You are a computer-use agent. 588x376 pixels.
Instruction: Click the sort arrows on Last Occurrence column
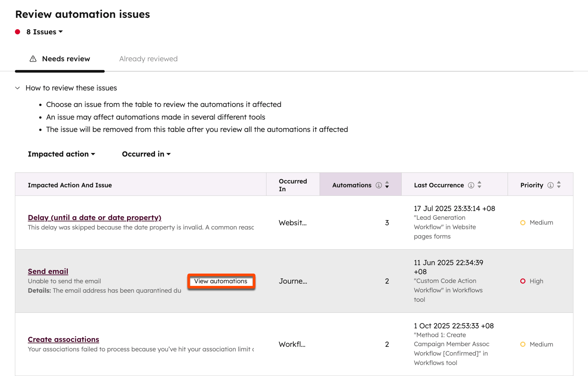tap(479, 185)
